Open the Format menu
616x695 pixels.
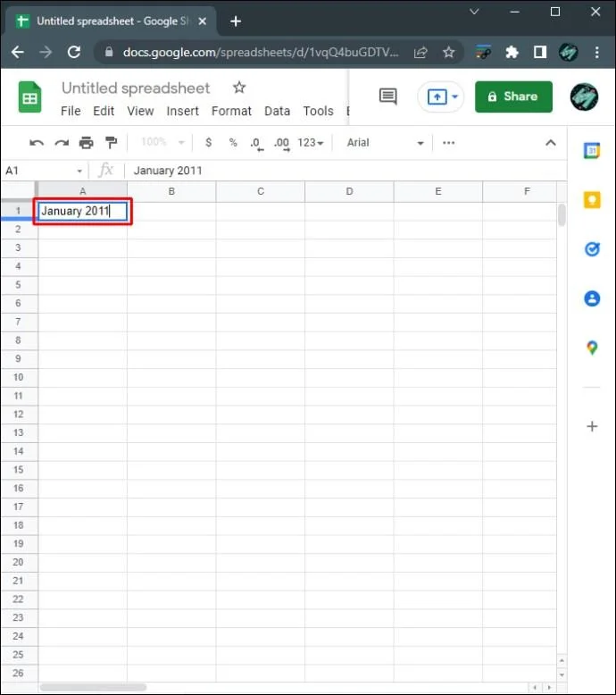pyautogui.click(x=231, y=111)
